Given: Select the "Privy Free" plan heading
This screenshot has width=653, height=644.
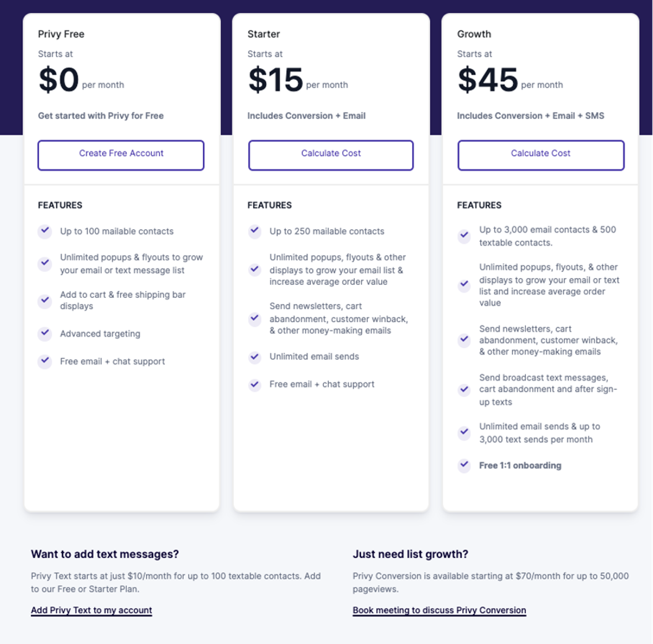Looking at the screenshot, I should [61, 34].
